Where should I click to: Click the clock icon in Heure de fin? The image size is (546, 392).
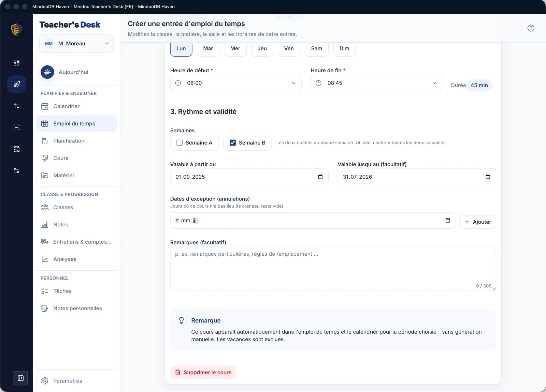[318, 83]
